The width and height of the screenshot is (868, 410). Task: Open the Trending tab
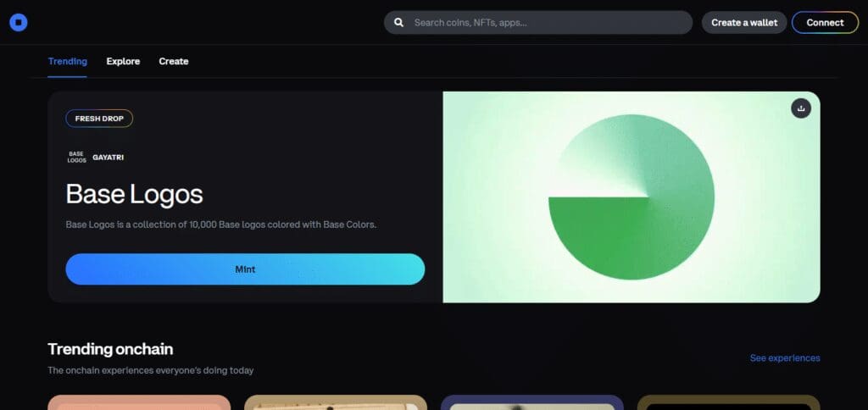point(68,62)
